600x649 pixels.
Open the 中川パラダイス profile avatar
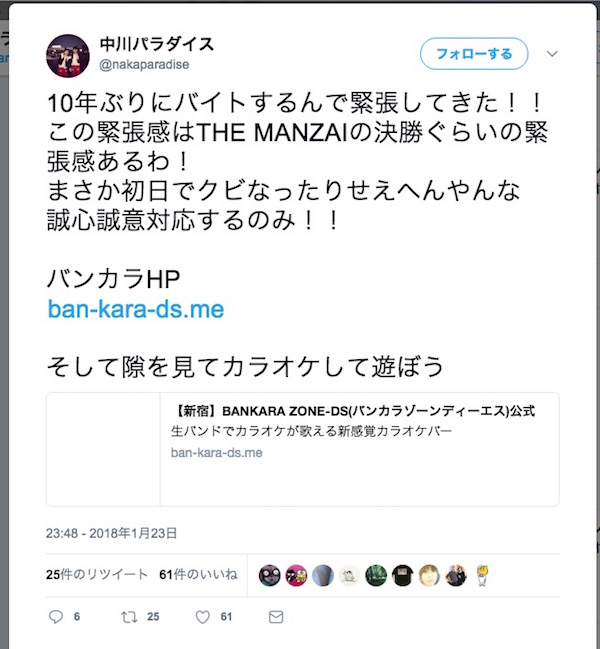67,56
